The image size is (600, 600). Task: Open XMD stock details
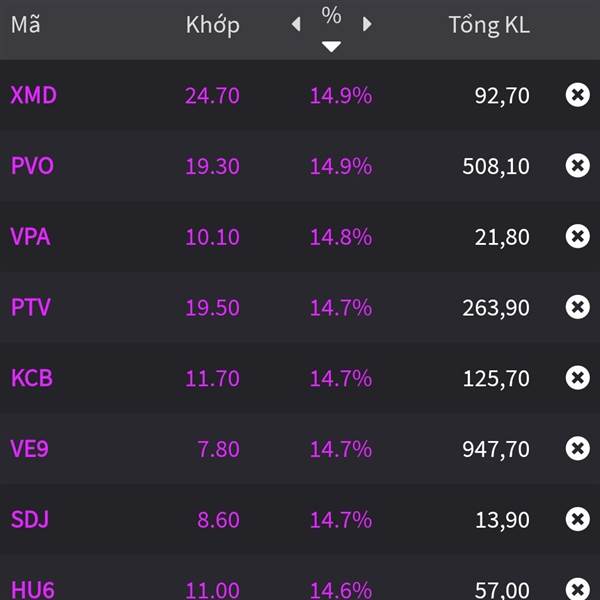pos(34,96)
